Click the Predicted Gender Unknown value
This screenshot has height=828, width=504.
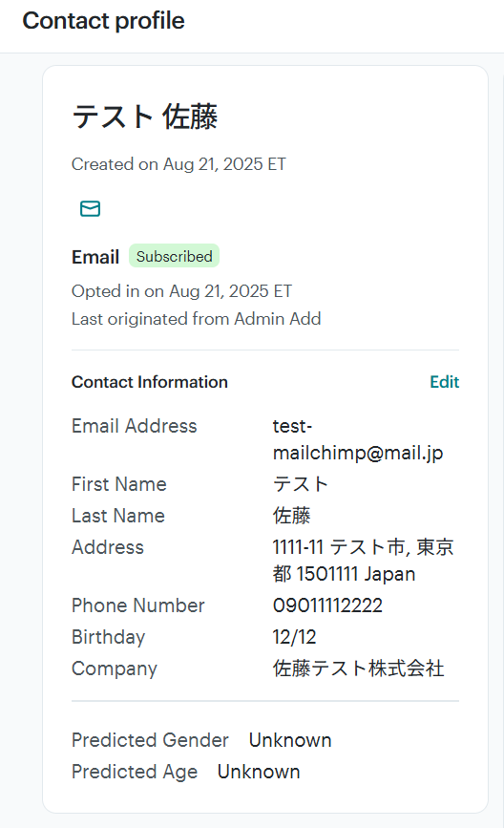(x=290, y=740)
